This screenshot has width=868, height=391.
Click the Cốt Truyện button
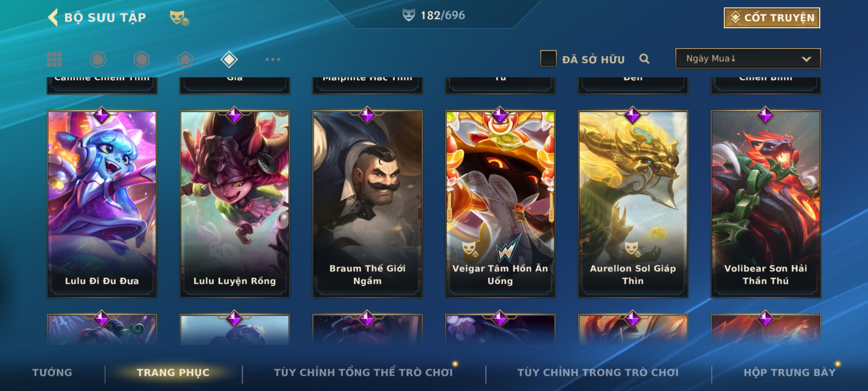pyautogui.click(x=772, y=18)
